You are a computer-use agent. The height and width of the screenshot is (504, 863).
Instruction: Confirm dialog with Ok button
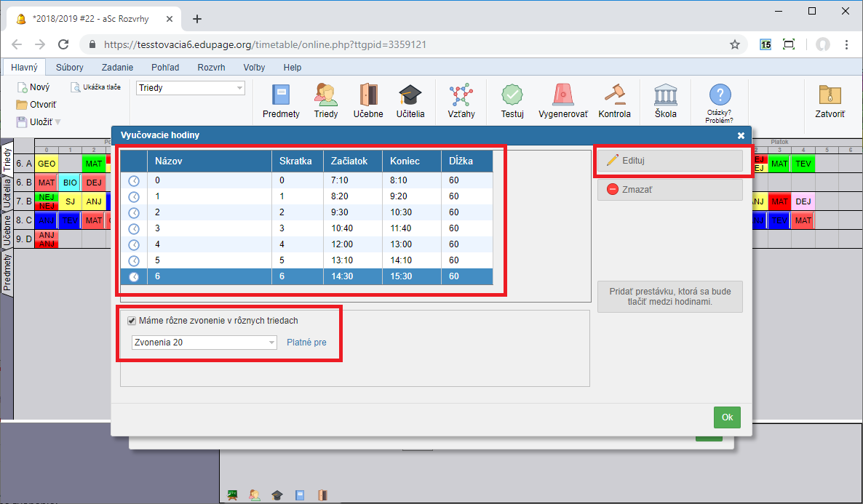pos(727,417)
